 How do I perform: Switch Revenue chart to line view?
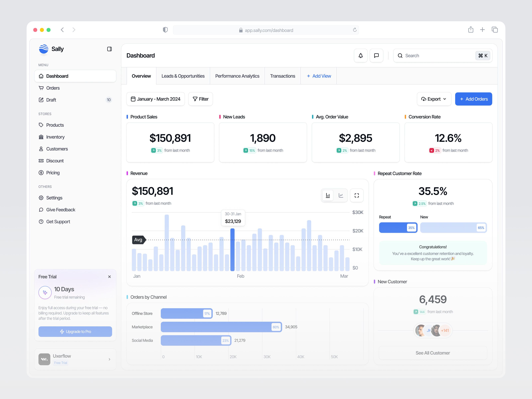point(341,195)
